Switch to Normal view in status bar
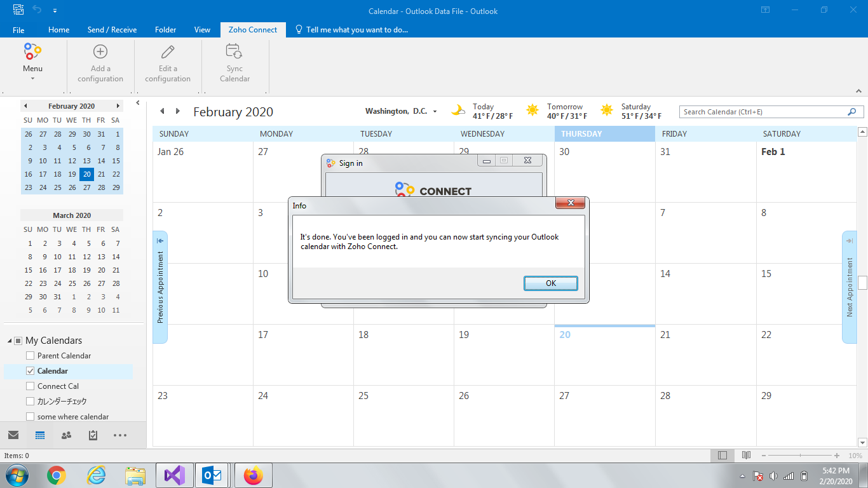The height and width of the screenshot is (488, 868). (722, 456)
